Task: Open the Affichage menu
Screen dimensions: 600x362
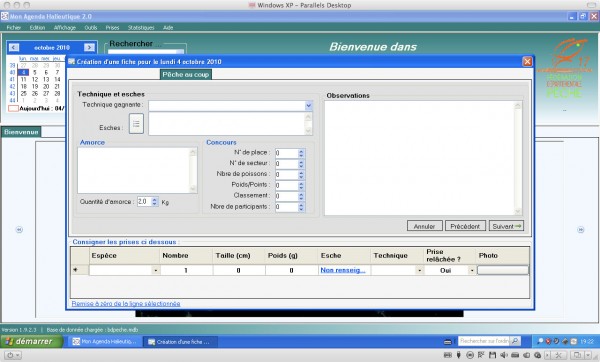Action: [x=65, y=28]
